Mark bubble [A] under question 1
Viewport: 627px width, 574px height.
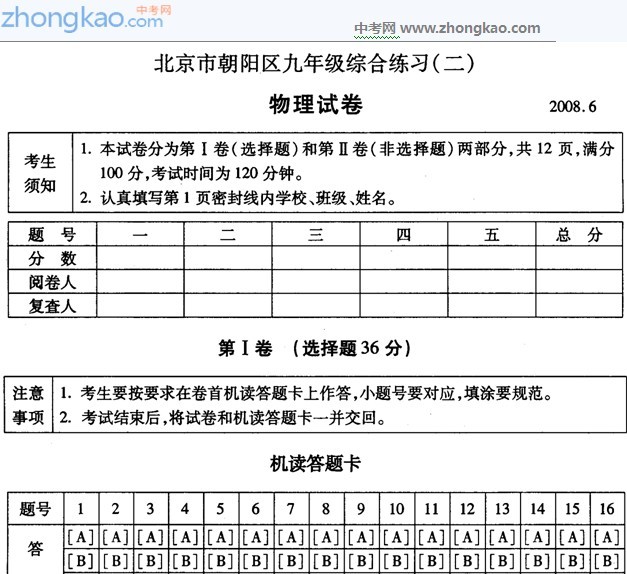pyautogui.click(x=81, y=537)
